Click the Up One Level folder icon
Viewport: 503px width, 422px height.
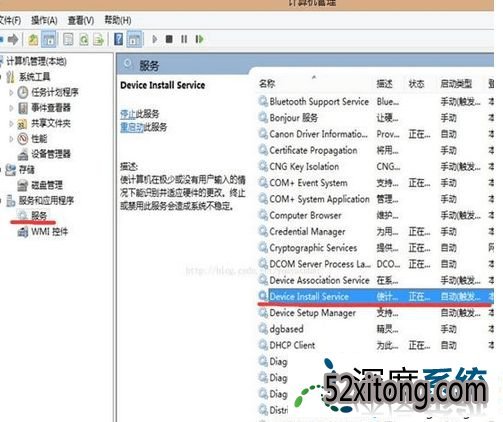click(x=33, y=40)
